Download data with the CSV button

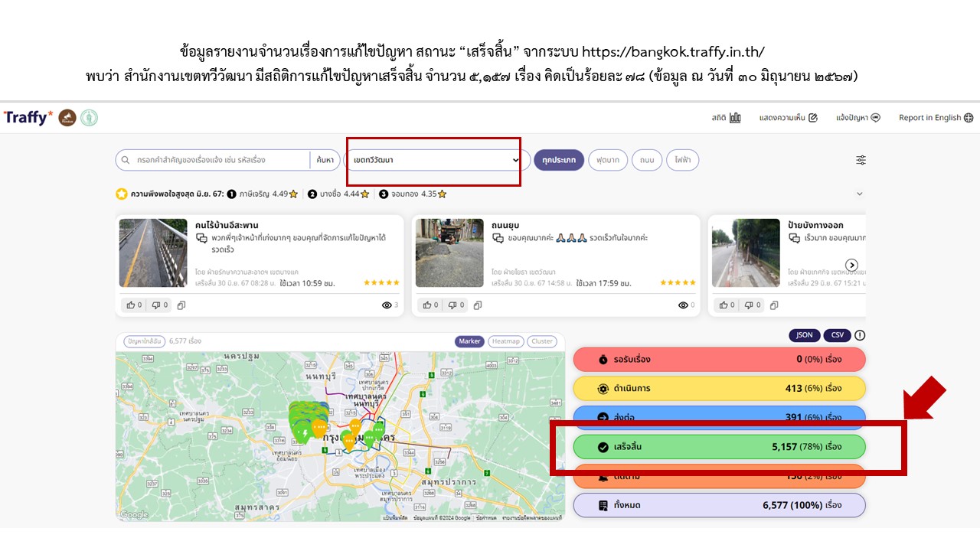pos(838,335)
